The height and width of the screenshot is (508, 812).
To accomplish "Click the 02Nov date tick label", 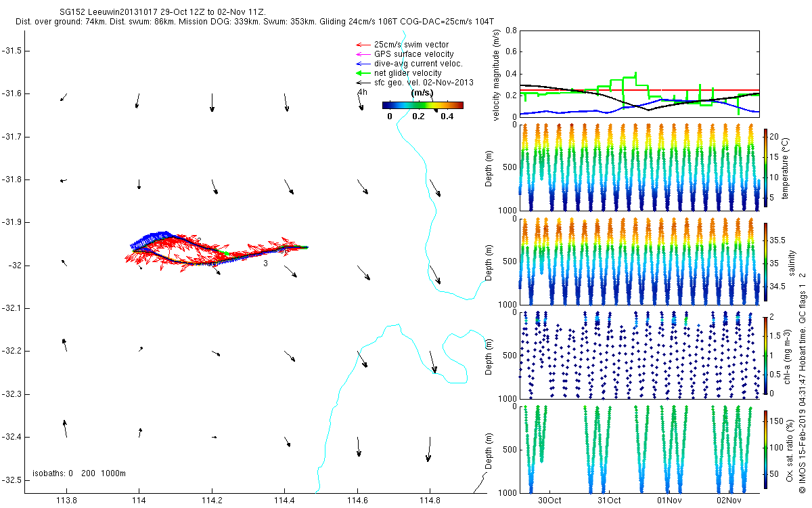I will pos(729,501).
